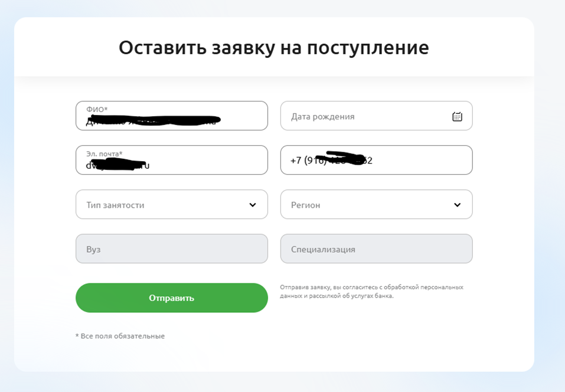The height and width of the screenshot is (392, 565).
Task: Open the calendar date picker icon
Action: [x=457, y=116]
